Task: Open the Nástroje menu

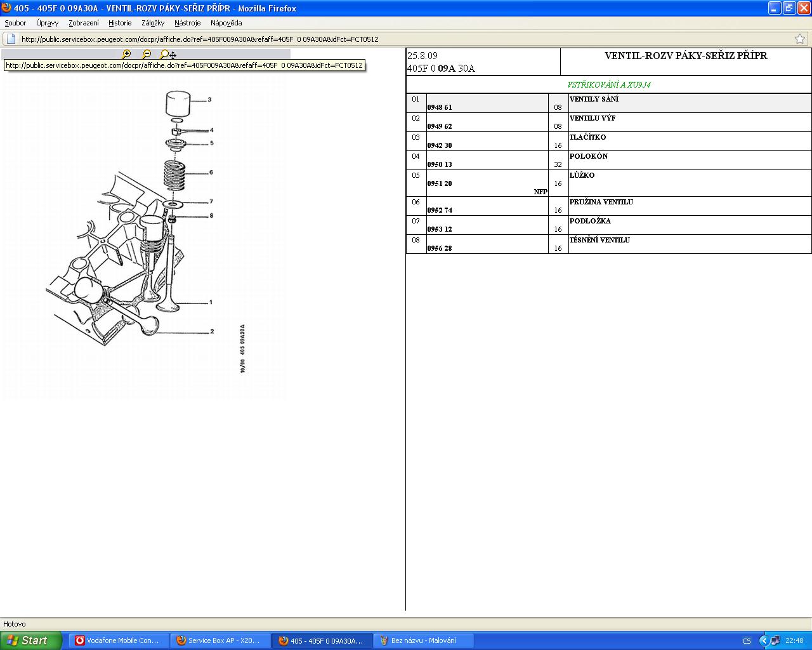Action: pyautogui.click(x=187, y=23)
